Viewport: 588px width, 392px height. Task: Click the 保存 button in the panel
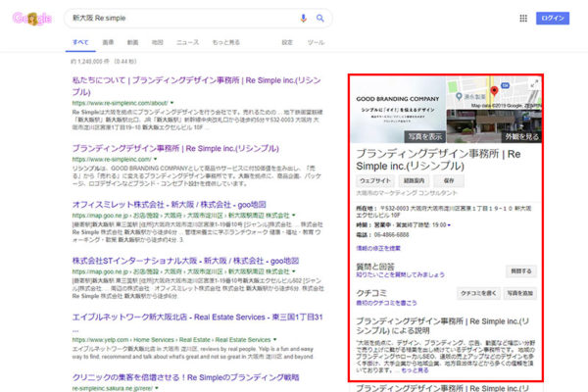tap(449, 180)
